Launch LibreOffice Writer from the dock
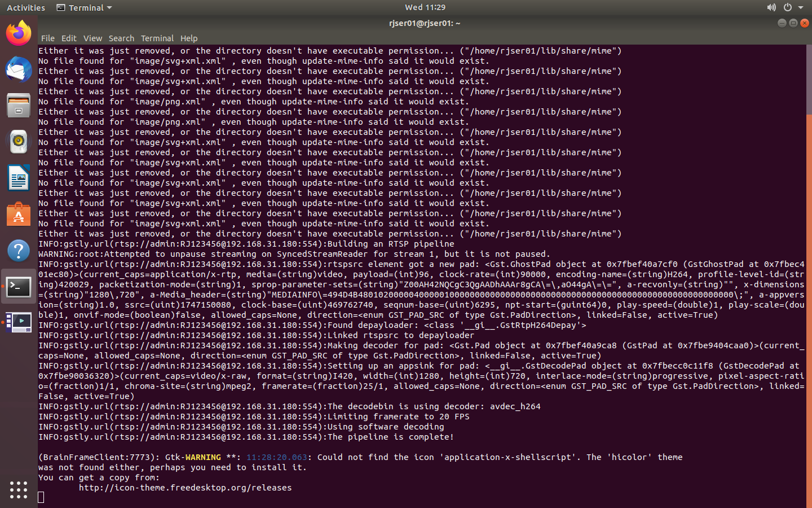812x508 pixels. (x=19, y=178)
